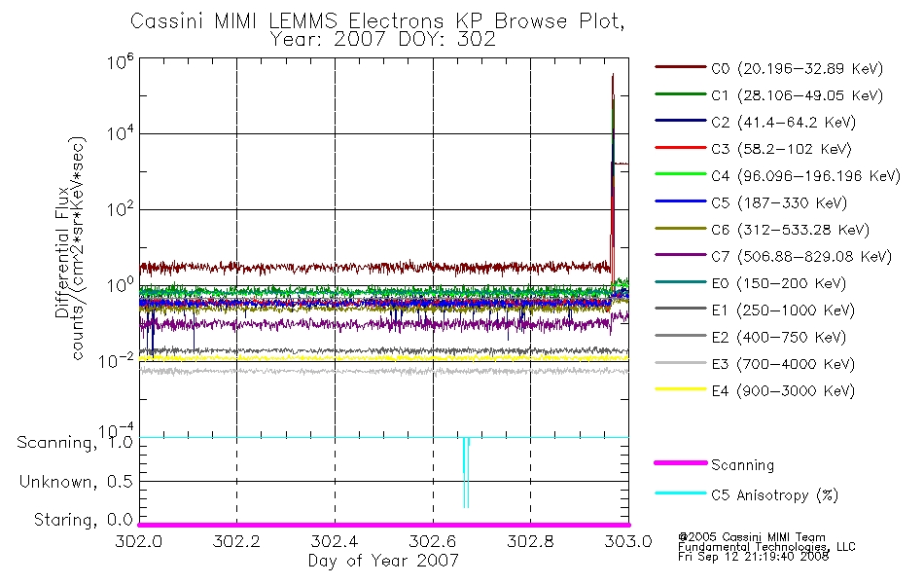Image resolution: width=924 pixels, height=584 pixels.
Task: Click the 'C6 (312-533.28 KeV)' legend label
Action: click(790, 230)
